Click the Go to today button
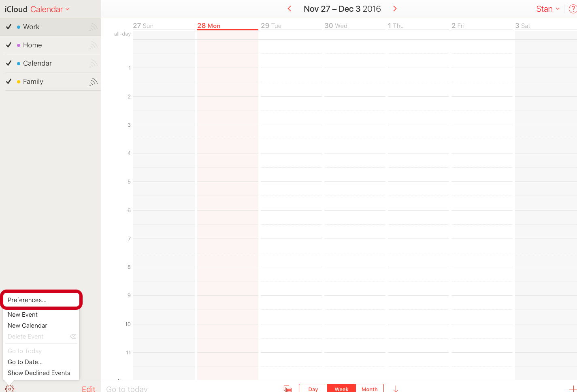 [126, 388]
